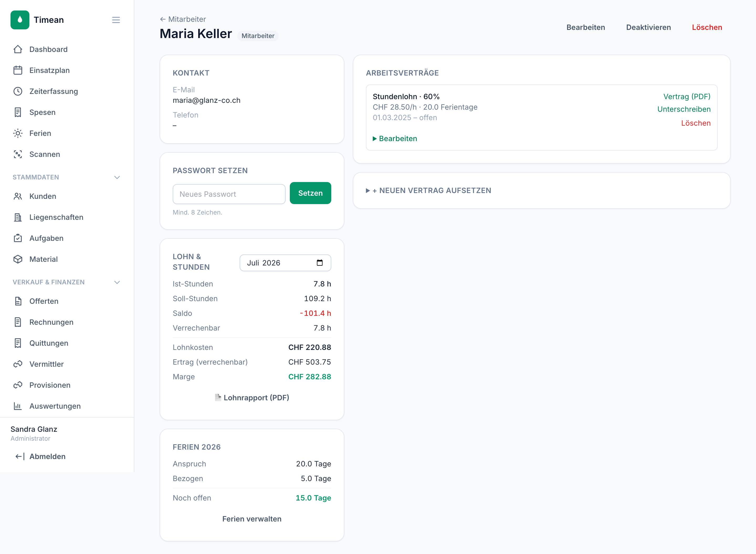Go back via the Mitarbeiter breadcrumb link
The image size is (756, 554).
[x=183, y=19]
